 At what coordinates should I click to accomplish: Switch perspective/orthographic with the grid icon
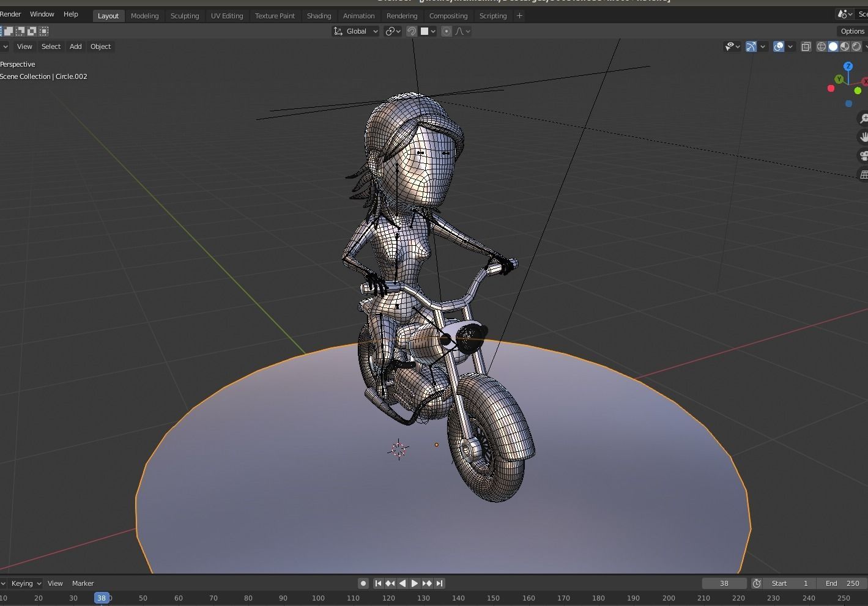[x=864, y=174]
